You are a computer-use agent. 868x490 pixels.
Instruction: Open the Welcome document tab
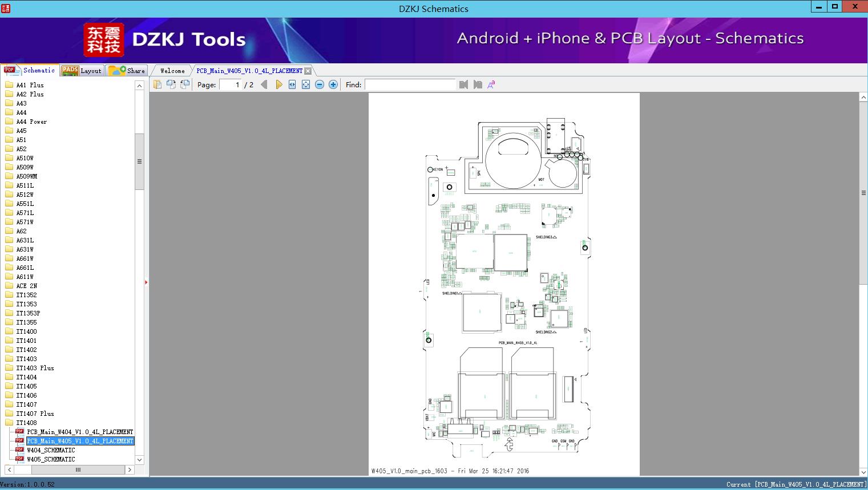[172, 71]
